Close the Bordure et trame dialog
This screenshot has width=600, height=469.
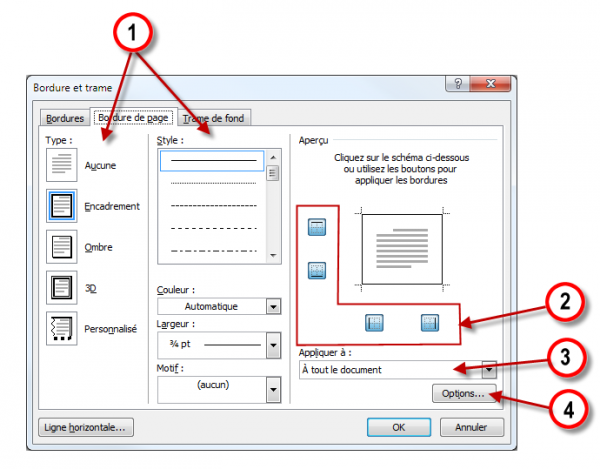[x=490, y=83]
